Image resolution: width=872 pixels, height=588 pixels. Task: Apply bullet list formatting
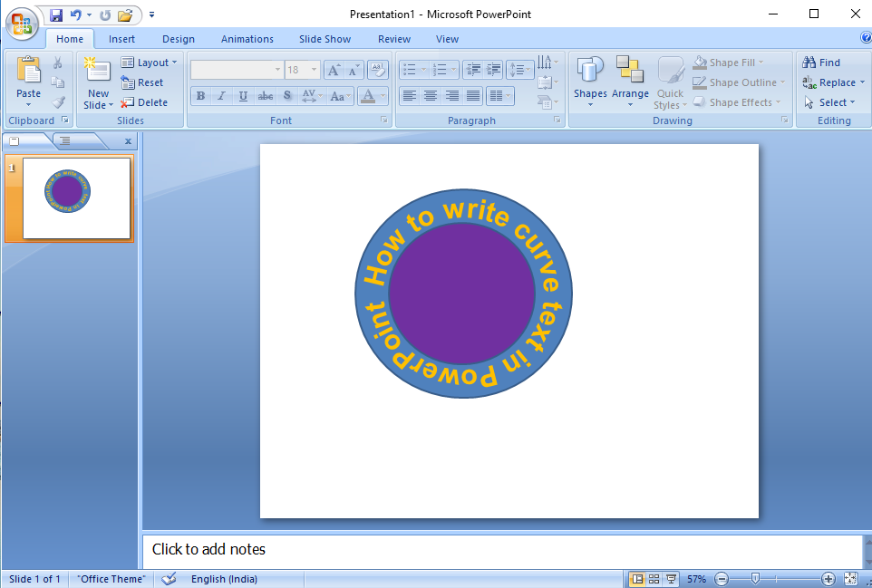(x=409, y=68)
